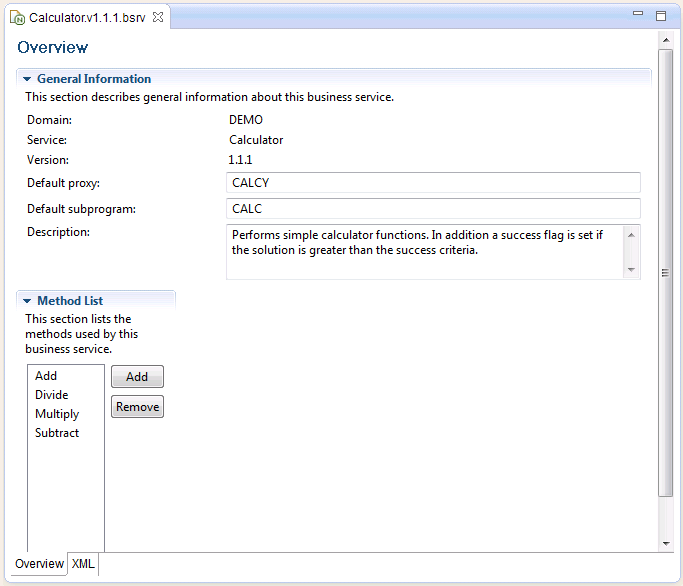
Task: Click the Default proxy input field
Action: tap(433, 183)
